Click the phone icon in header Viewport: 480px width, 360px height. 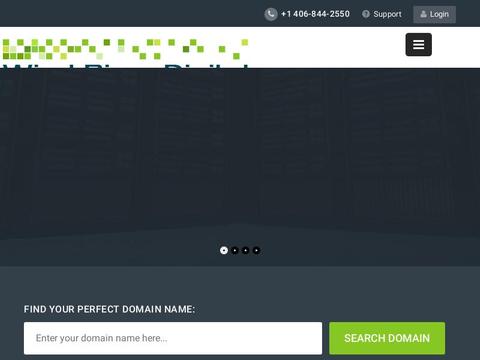[x=271, y=14]
